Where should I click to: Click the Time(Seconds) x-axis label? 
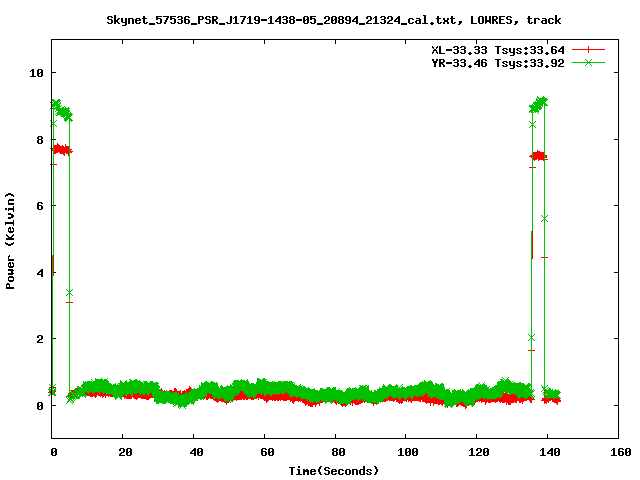(333, 471)
